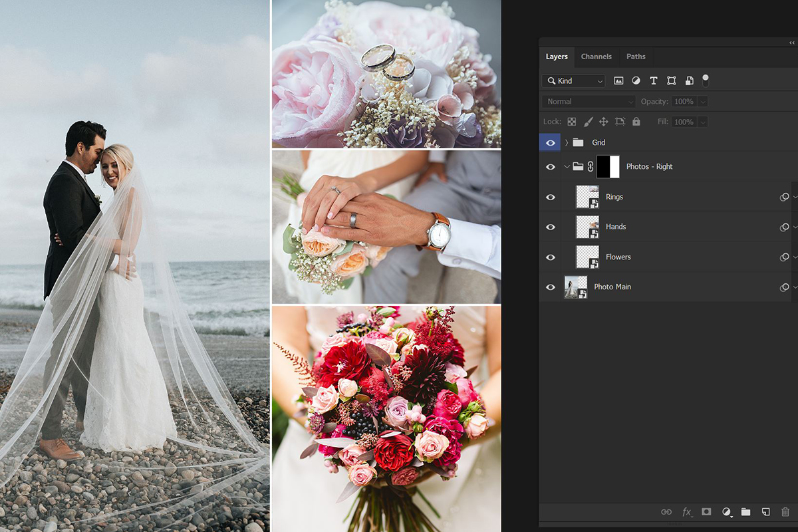Open the pixel layers filter icon
The height and width of the screenshot is (532, 798).
[618, 80]
